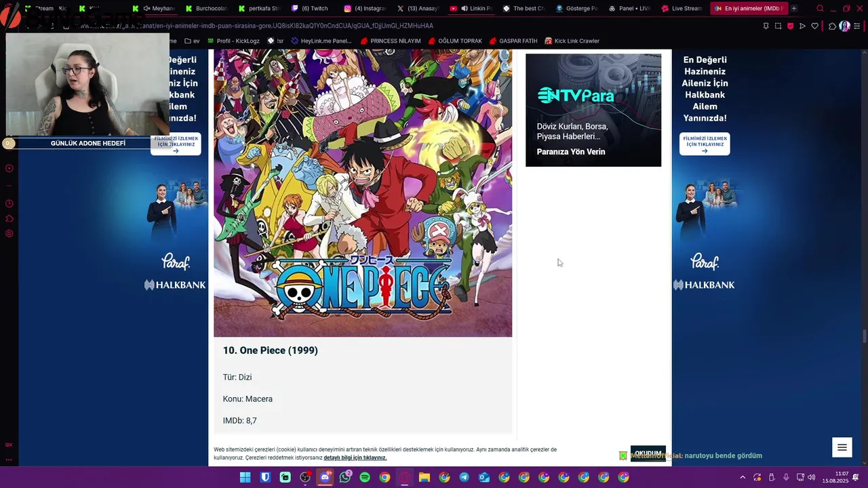Open the Windows Start menu

pyautogui.click(x=245, y=477)
